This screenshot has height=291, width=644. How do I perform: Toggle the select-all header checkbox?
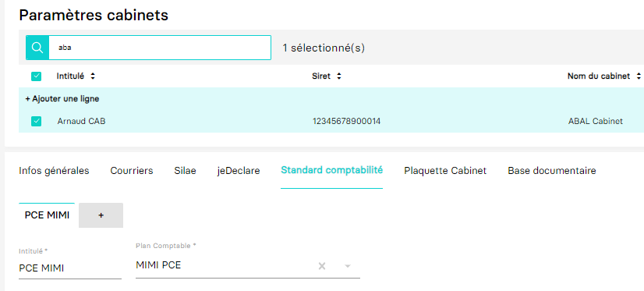(36, 76)
